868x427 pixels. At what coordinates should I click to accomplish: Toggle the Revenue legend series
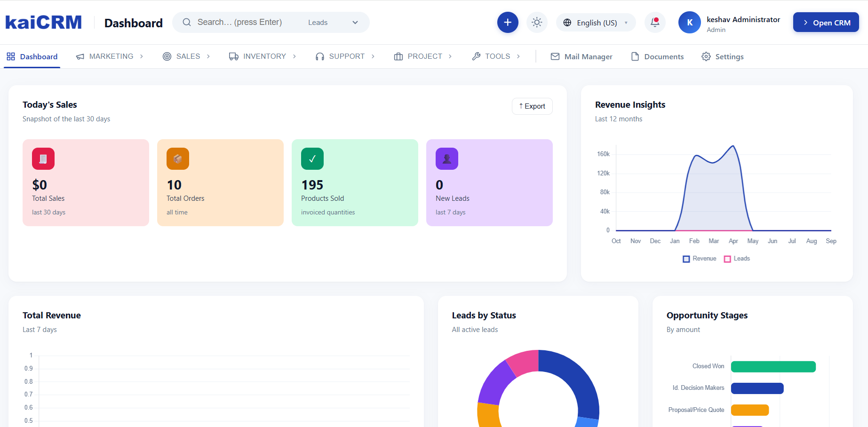pos(700,259)
